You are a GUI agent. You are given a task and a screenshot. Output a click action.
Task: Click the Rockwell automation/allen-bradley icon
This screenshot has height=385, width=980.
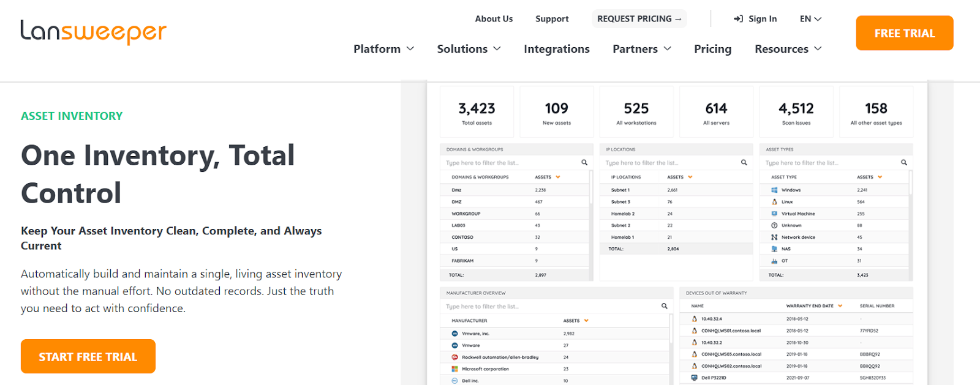click(454, 357)
